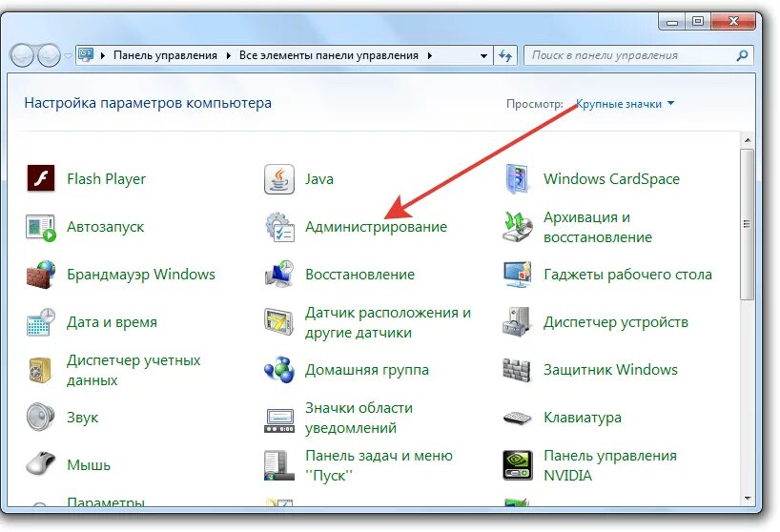
Task: Open the Мышь mouse icon
Action: 40,463
